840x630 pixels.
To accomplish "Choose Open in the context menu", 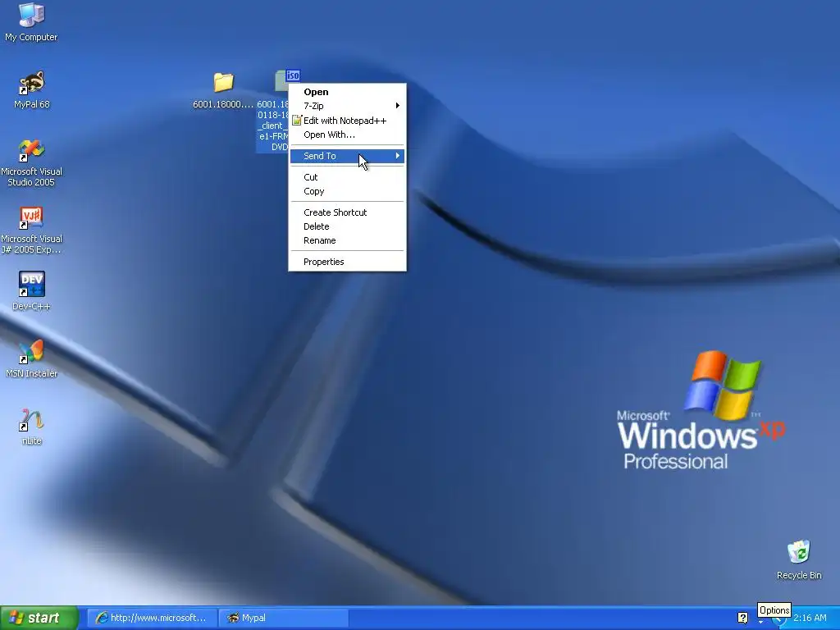I will tap(347, 92).
